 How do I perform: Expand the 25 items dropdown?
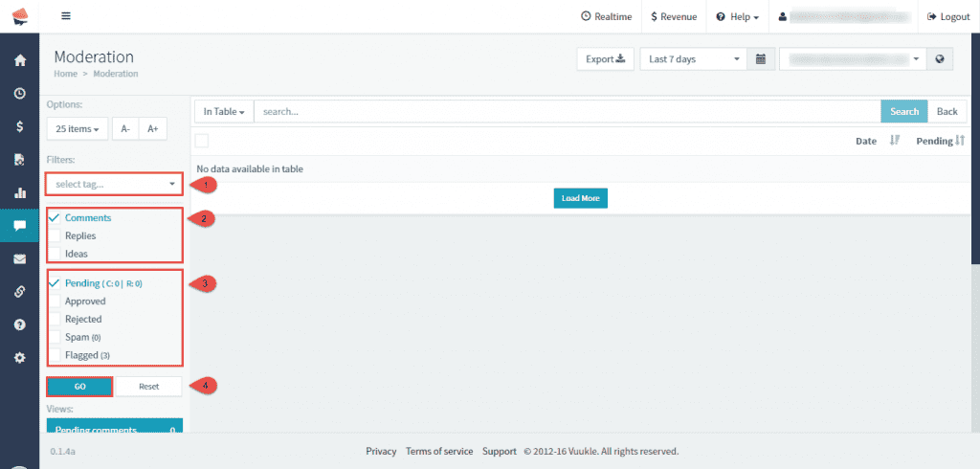pos(77,128)
